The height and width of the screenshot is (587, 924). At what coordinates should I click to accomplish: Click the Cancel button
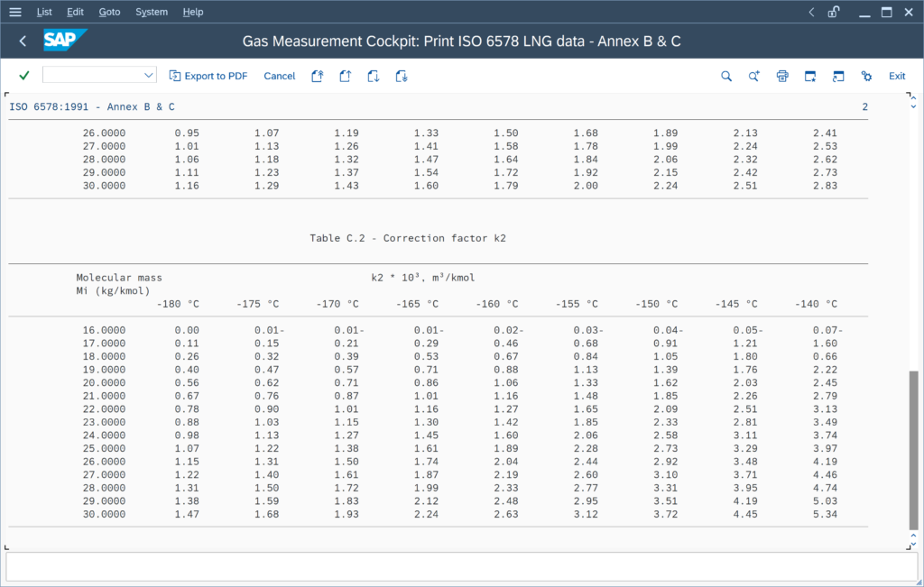[x=280, y=76]
